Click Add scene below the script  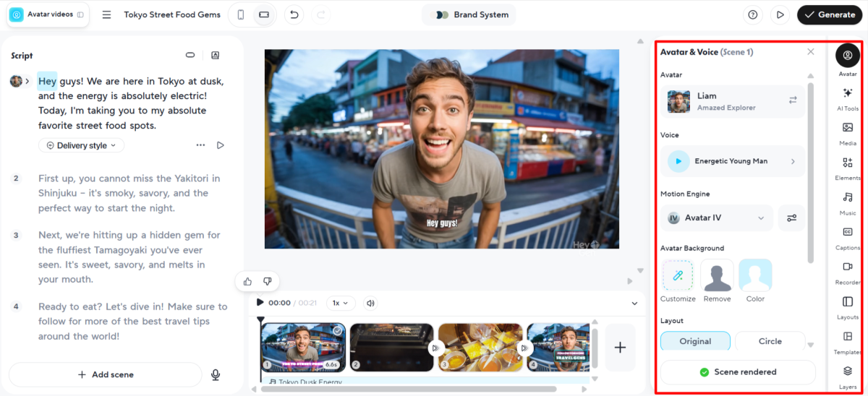click(106, 374)
